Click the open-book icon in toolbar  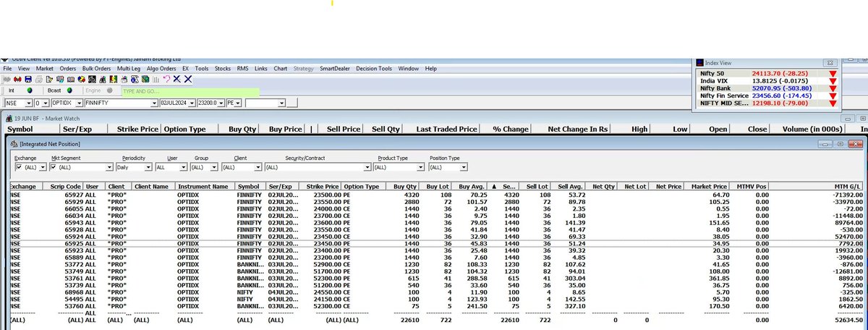71,80
